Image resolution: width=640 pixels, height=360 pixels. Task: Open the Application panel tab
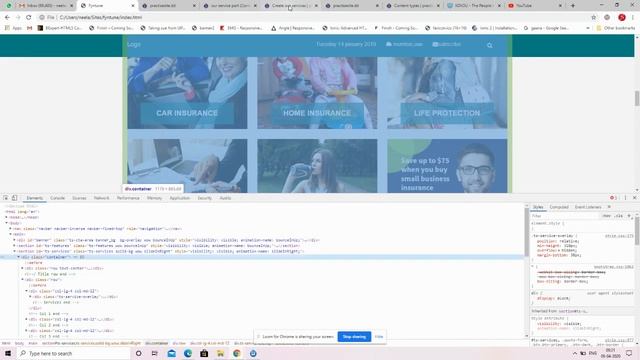click(x=180, y=198)
